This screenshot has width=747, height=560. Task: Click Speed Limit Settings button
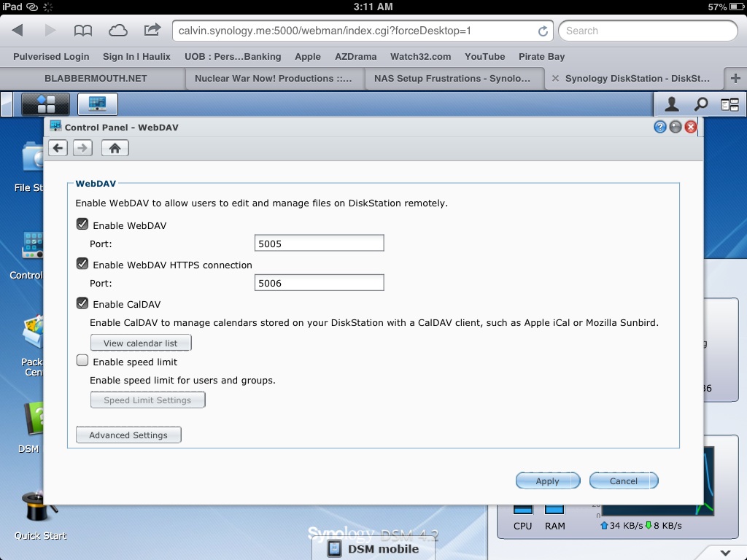click(x=147, y=400)
